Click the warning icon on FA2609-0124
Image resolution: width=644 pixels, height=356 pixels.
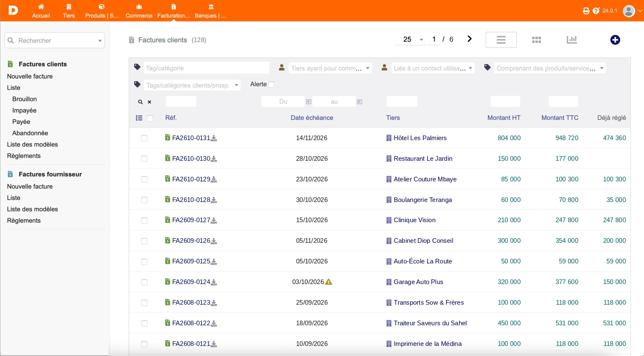pos(329,282)
